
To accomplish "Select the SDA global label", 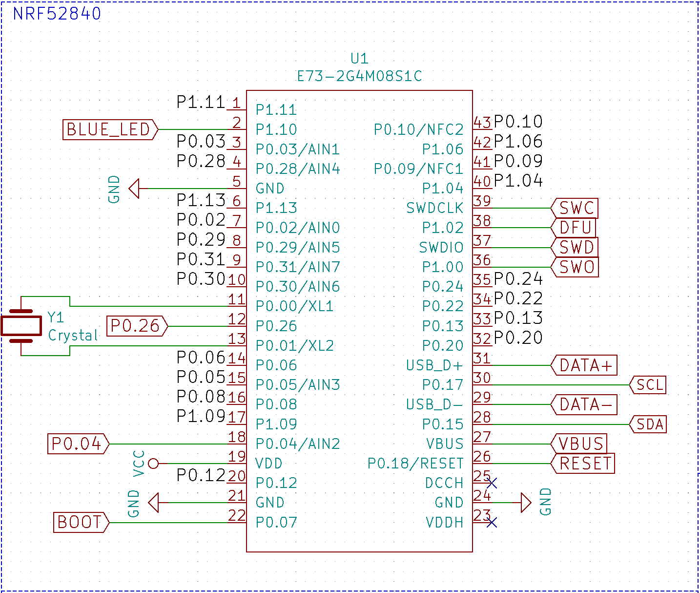I will 648,424.
